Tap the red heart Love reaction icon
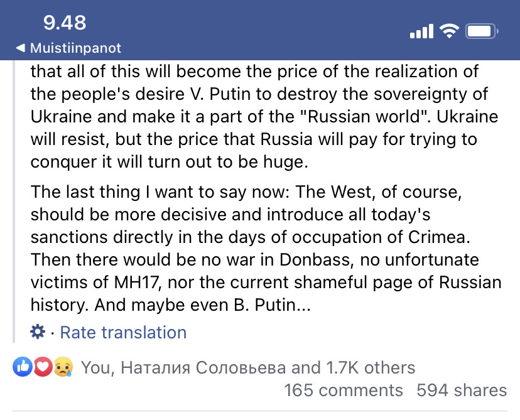 click(42, 367)
